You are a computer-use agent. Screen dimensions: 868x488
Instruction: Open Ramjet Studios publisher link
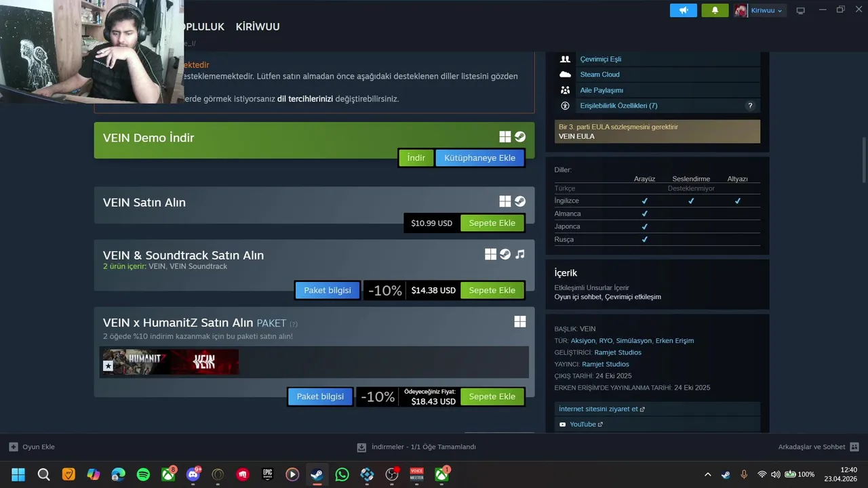click(x=606, y=365)
